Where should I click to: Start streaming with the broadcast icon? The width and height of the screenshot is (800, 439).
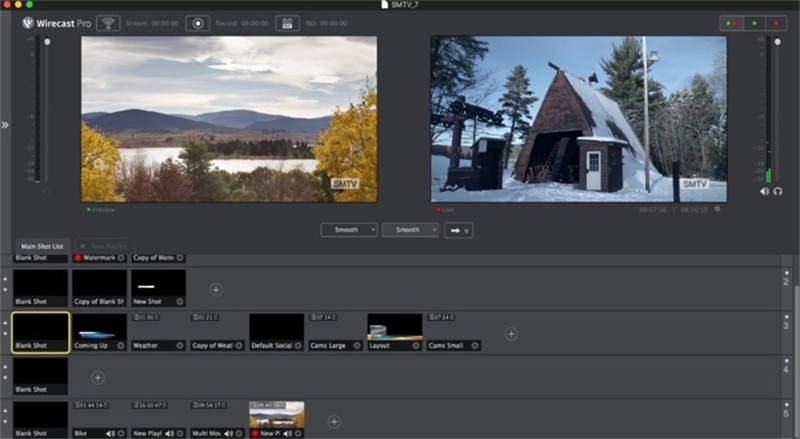[108, 23]
